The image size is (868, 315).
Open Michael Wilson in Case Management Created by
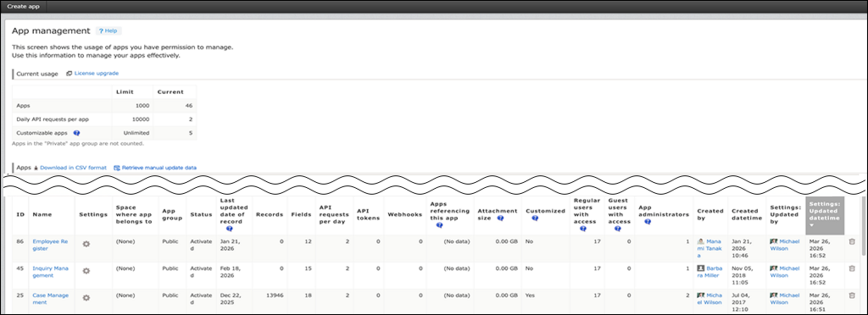(x=709, y=298)
